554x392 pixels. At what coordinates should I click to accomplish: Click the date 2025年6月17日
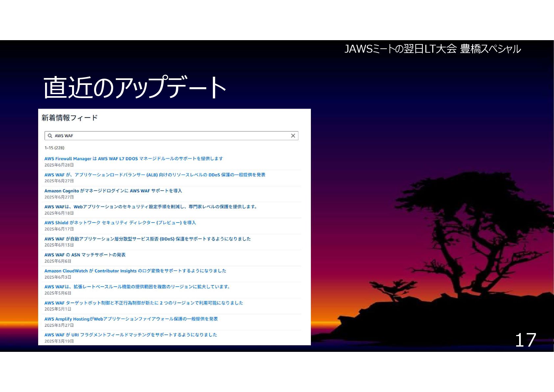tap(59, 229)
